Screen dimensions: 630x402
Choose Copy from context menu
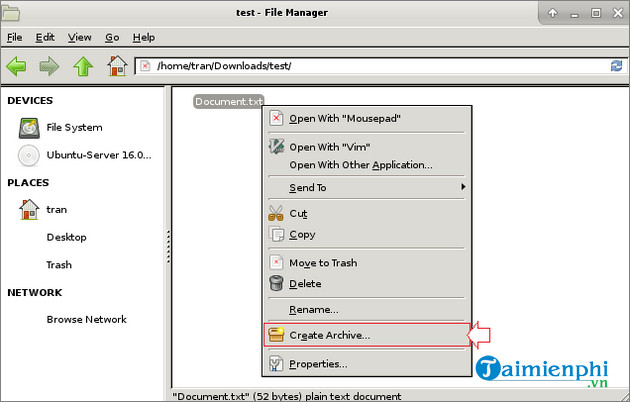[x=367, y=234]
